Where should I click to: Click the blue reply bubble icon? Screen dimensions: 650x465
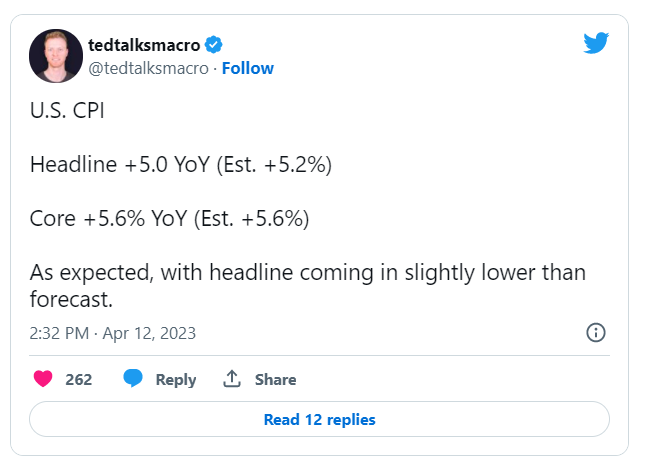[x=133, y=378]
